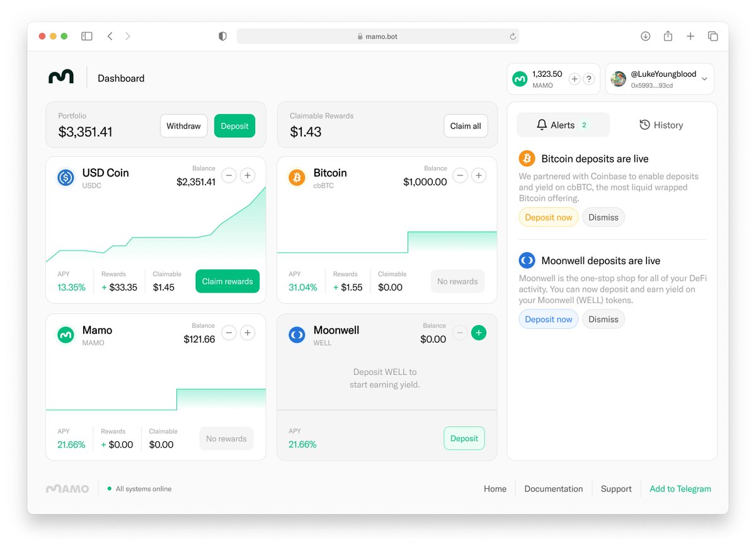756x547 pixels.
Task: Click the Bitcoin balance chart
Action: tap(387, 243)
